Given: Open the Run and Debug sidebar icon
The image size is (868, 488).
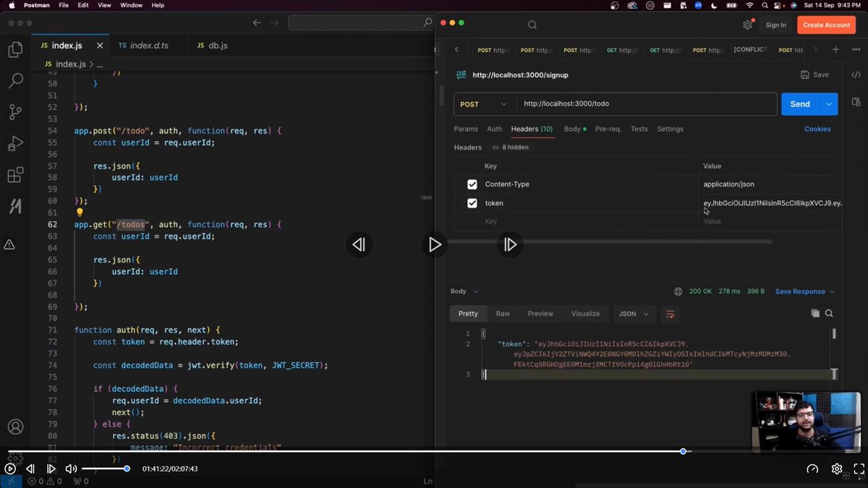Looking at the screenshot, I should [15, 144].
